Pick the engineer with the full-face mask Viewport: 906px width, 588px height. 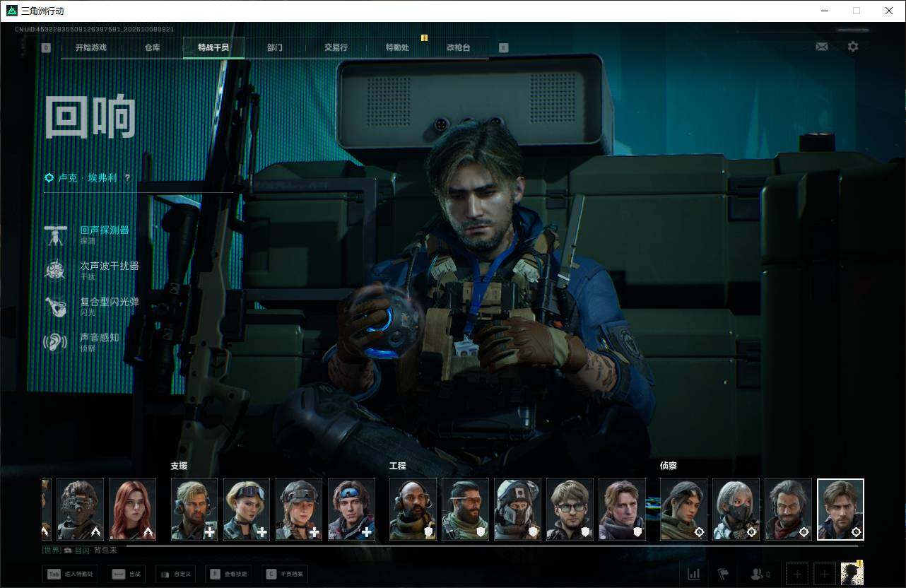pos(518,510)
